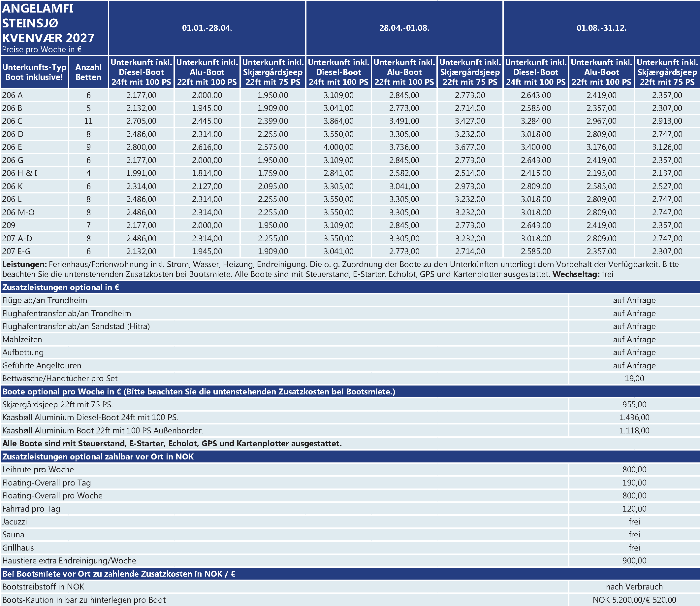Click the Grillhaus row label
The height and width of the screenshot is (606, 700).
[18, 548]
